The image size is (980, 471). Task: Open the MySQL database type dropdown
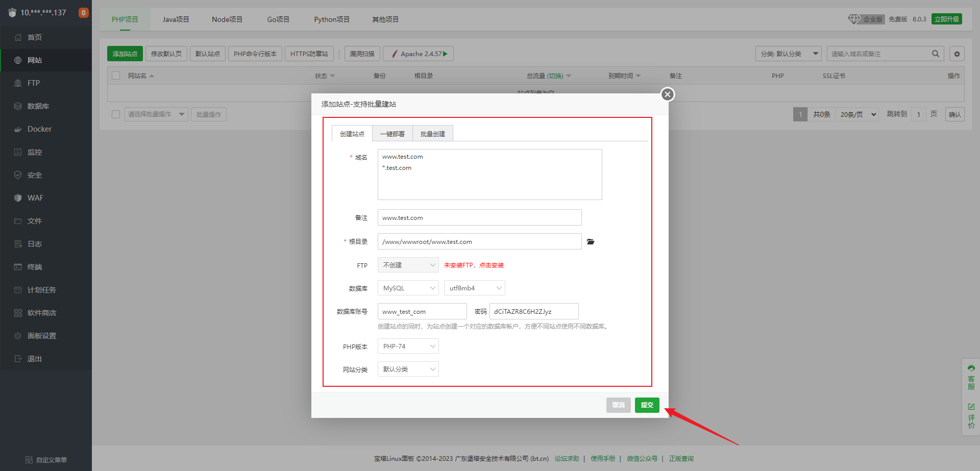click(x=408, y=288)
